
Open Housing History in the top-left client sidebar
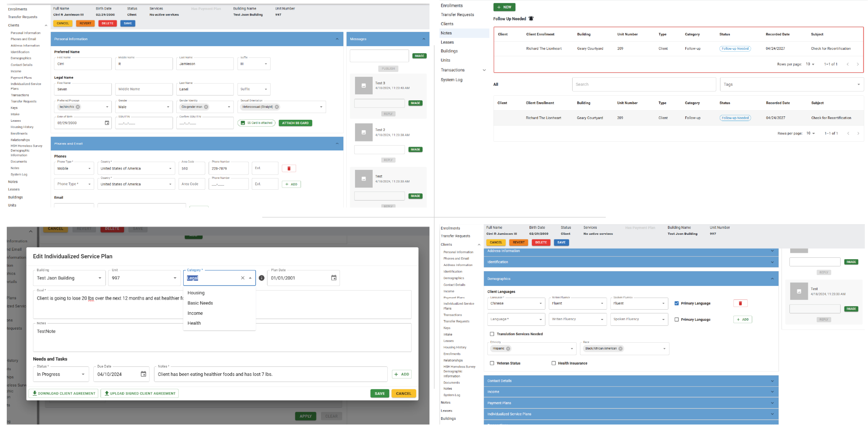(x=22, y=127)
